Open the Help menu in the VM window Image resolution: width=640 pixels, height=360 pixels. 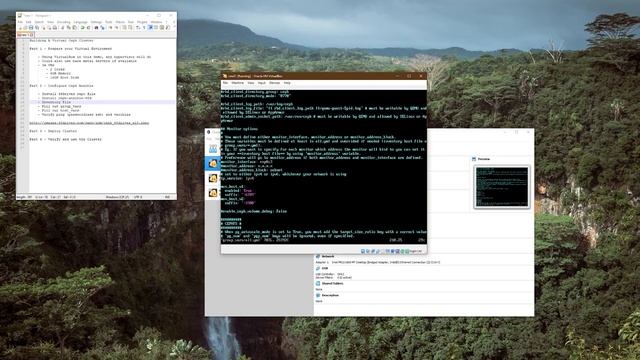[x=287, y=83]
